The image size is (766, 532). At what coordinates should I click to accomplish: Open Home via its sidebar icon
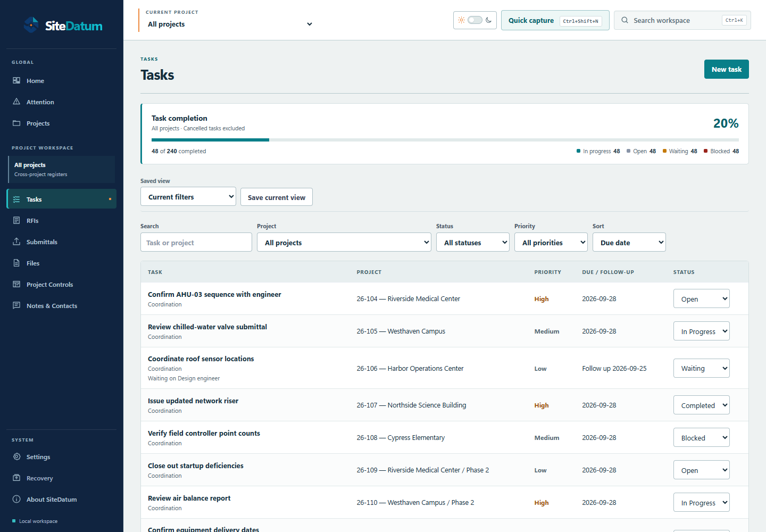[16, 80]
